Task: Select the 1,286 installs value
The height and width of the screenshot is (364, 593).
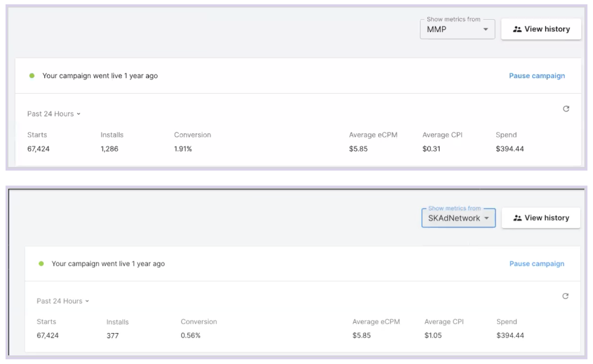Action: [110, 149]
